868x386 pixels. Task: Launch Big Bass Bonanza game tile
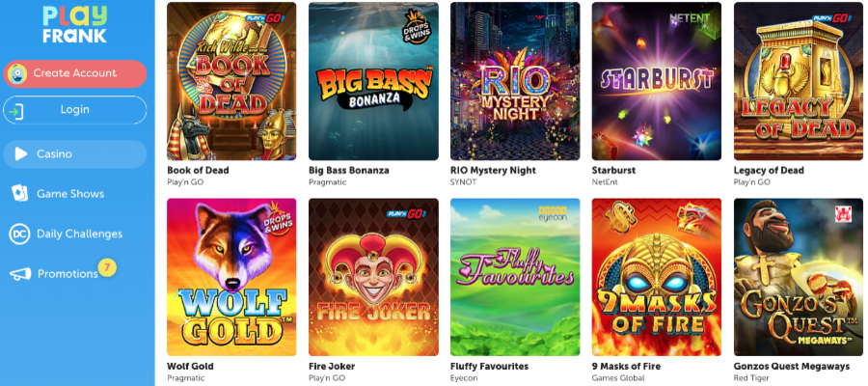[x=373, y=81]
